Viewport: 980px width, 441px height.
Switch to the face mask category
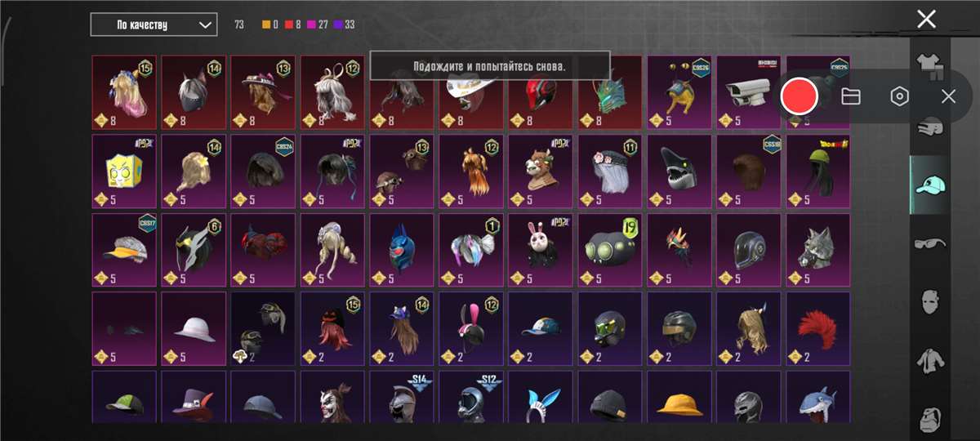click(x=930, y=302)
